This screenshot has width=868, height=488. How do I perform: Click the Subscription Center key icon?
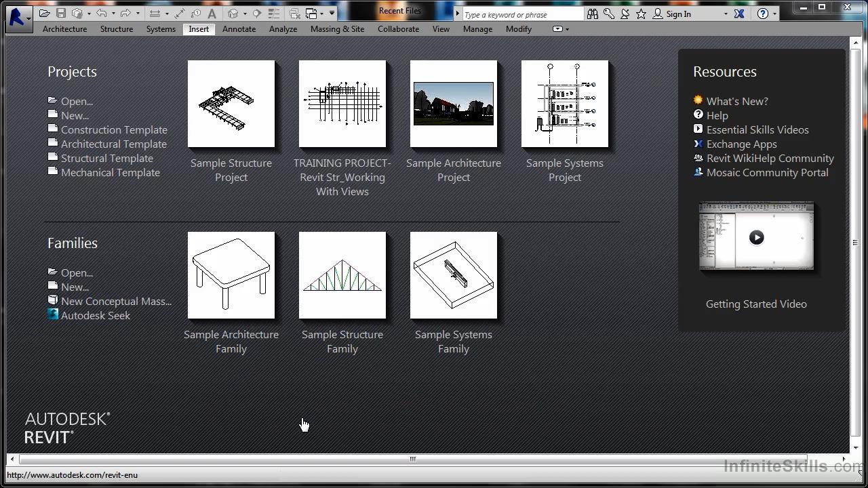(x=608, y=14)
